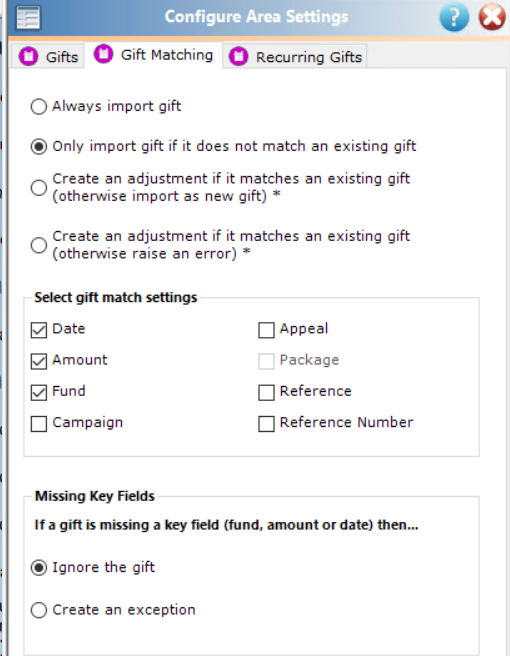Switch to the Gifts tab

(48, 56)
